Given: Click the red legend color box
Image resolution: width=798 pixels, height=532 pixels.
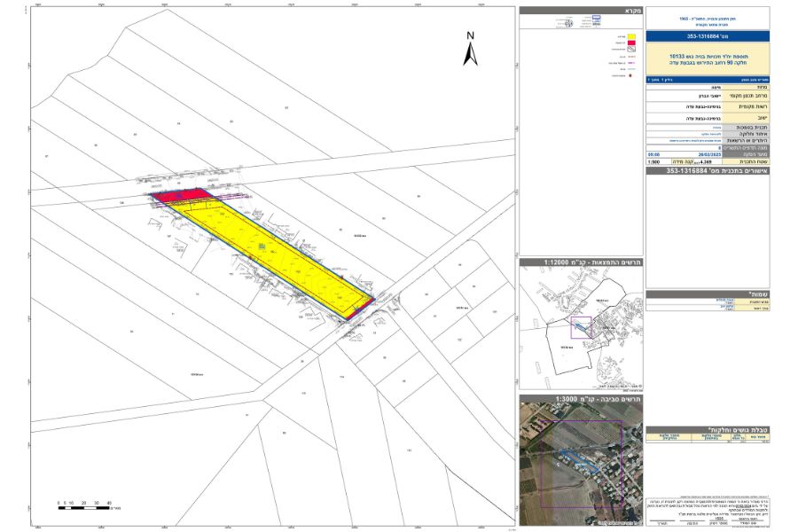Looking at the screenshot, I should coord(634,42).
